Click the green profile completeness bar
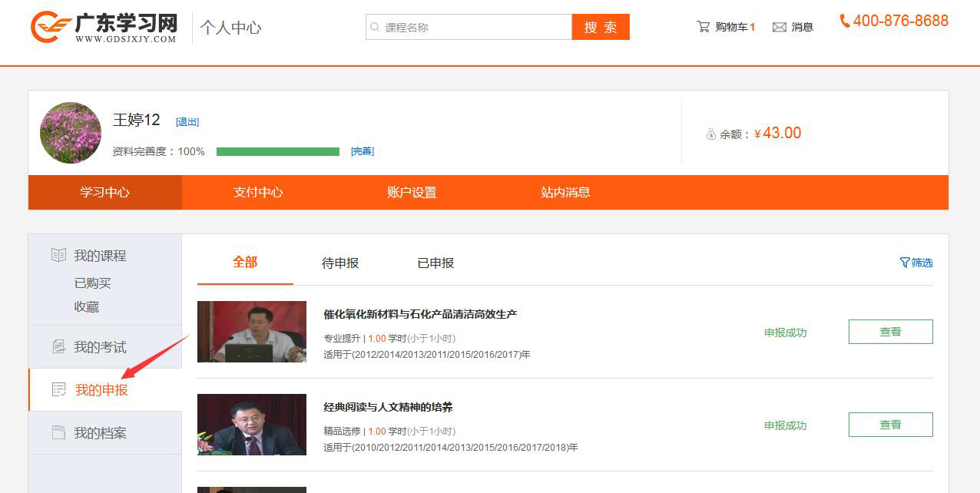 (277, 151)
